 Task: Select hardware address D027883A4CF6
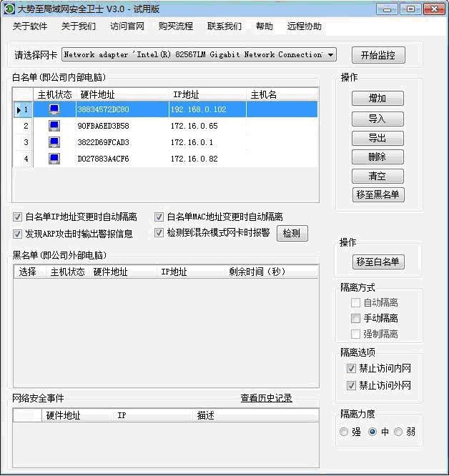pyautogui.click(x=122, y=159)
